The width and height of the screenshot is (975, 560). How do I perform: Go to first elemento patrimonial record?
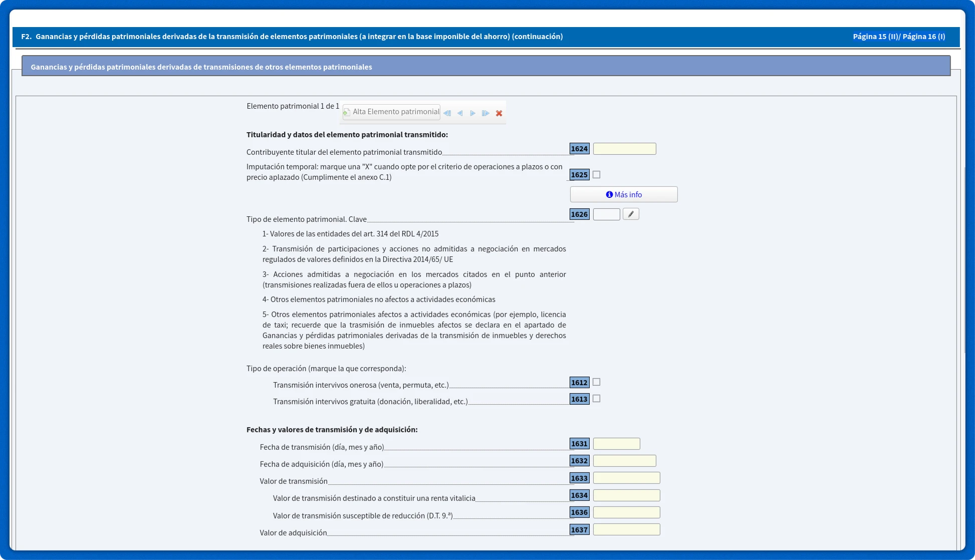pos(447,113)
